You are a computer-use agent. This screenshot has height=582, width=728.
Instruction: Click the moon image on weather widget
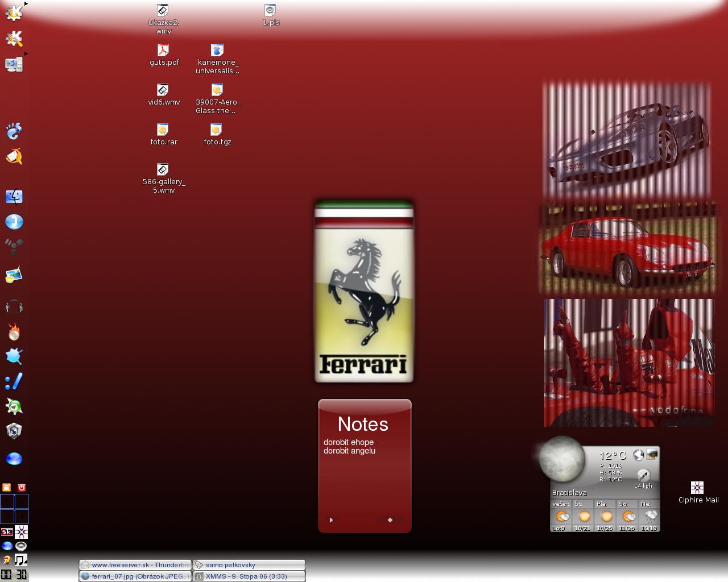click(x=562, y=459)
